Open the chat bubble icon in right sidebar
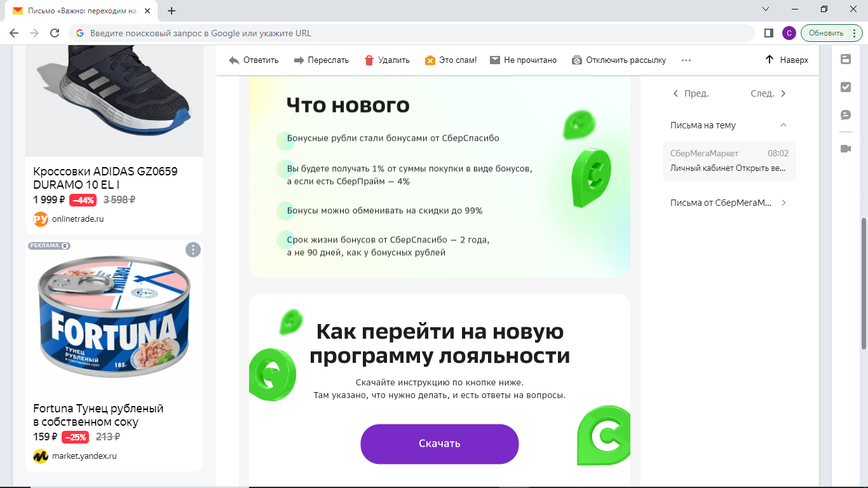This screenshot has height=488, width=868. coord(846,115)
